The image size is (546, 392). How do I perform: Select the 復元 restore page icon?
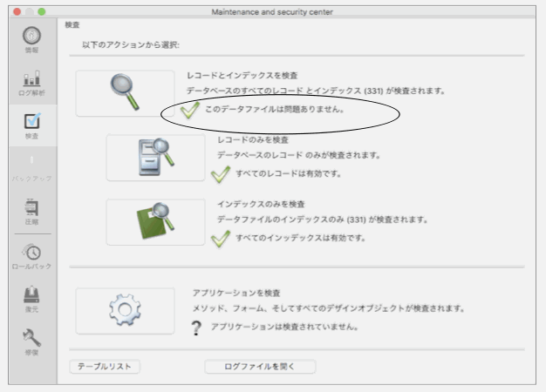tap(31, 300)
